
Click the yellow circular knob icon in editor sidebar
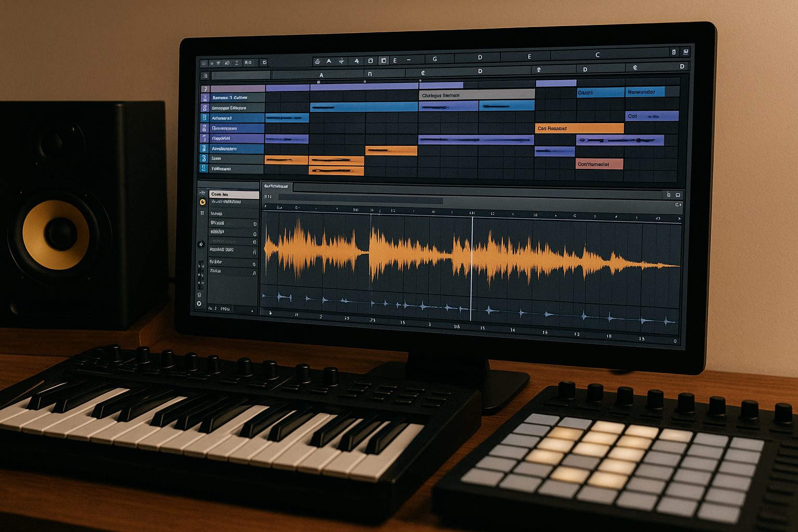202,202
